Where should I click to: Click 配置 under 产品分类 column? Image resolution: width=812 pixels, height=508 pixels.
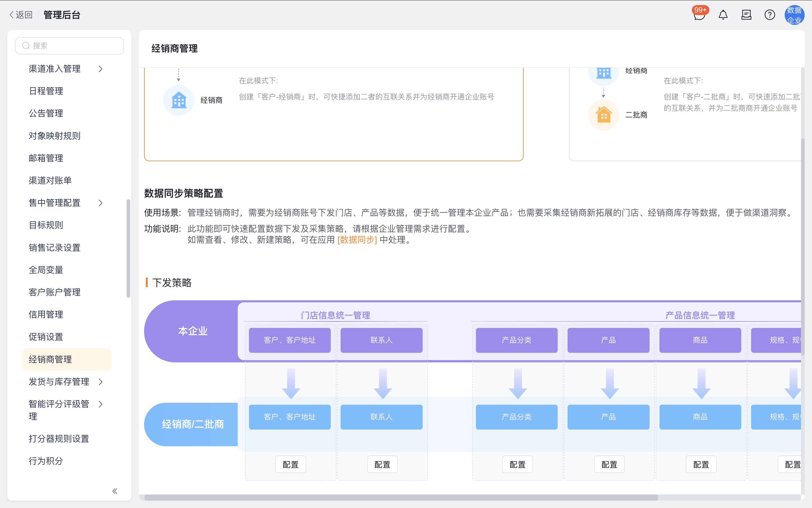517,464
